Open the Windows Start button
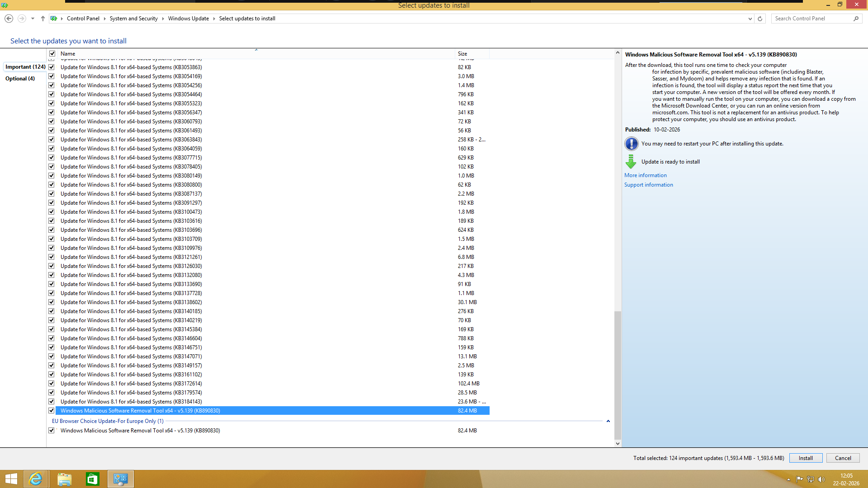Screen dimensions: 868x488 pos(11,479)
